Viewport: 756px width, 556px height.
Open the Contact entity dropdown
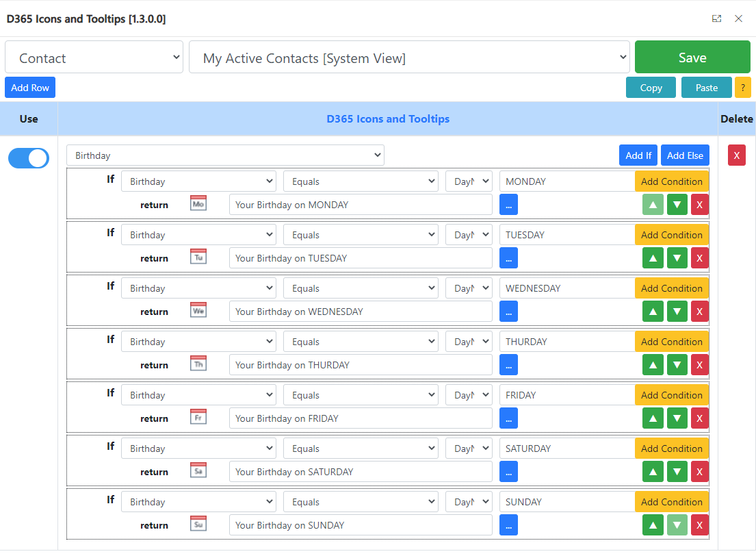94,58
